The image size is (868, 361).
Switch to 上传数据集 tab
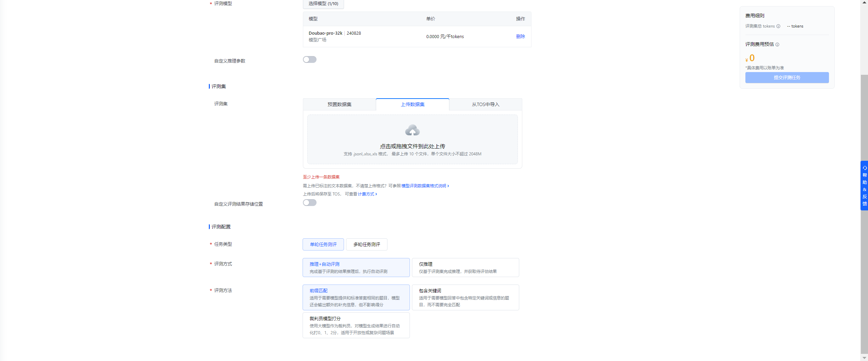(x=413, y=104)
